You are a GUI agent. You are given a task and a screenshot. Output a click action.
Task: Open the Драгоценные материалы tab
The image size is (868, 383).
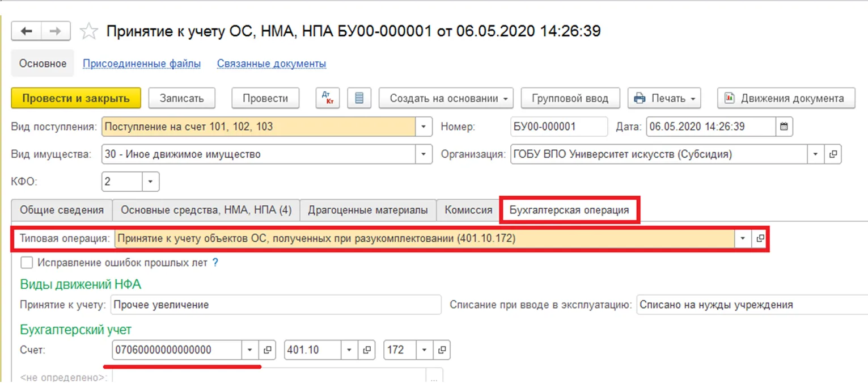point(367,210)
